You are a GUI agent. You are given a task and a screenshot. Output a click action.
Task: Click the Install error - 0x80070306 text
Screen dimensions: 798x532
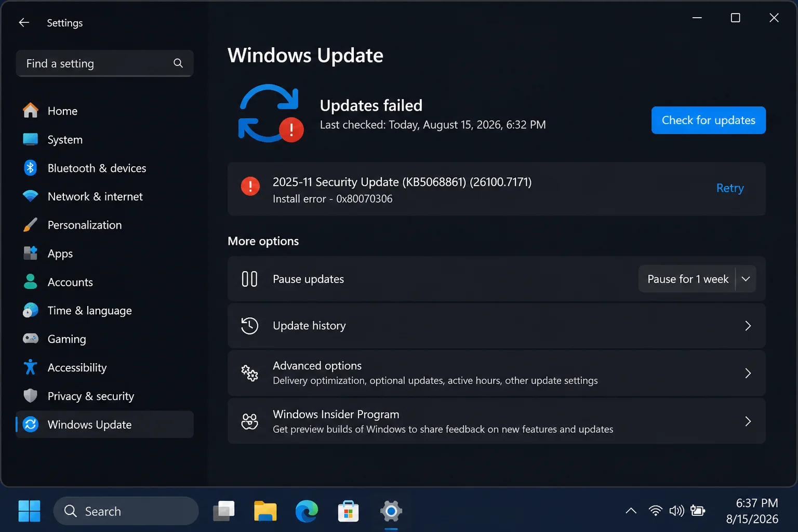pyautogui.click(x=332, y=199)
